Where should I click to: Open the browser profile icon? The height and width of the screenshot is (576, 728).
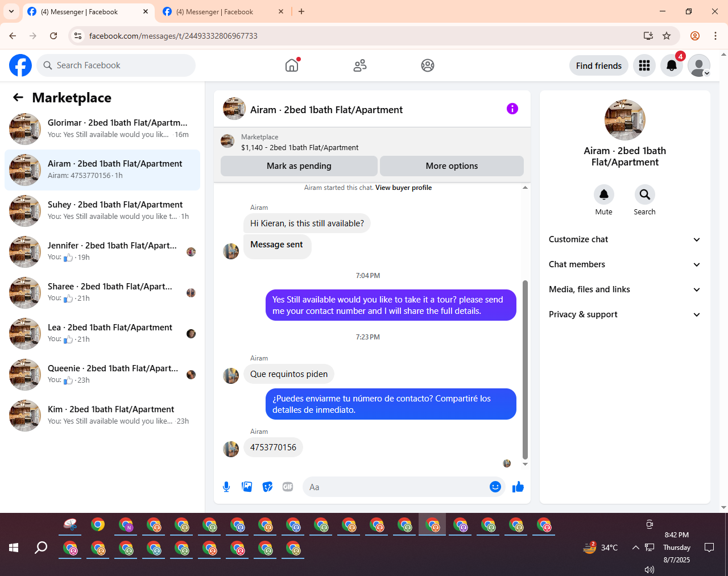click(x=695, y=36)
